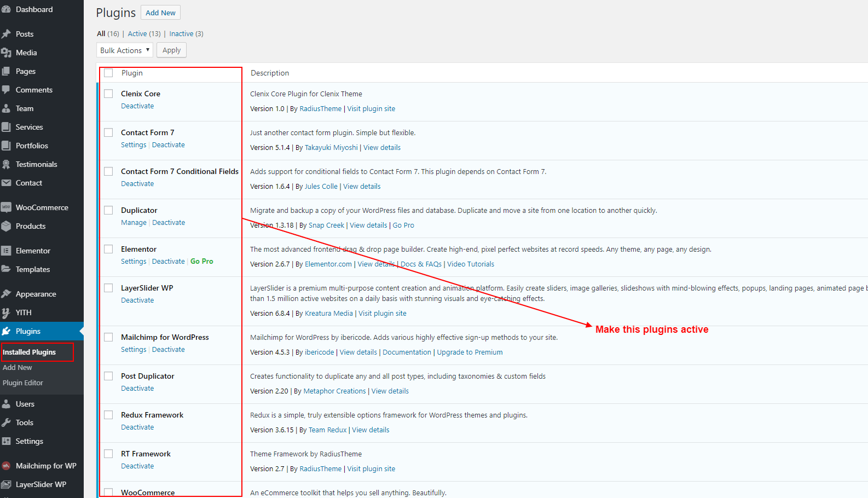Click Manage under Duplicator
This screenshot has height=498, width=868.
(x=134, y=223)
